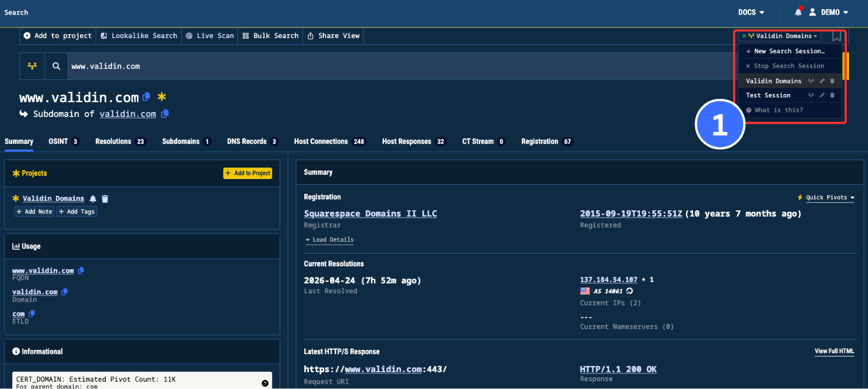Open the DEMO account dropdown

click(833, 12)
